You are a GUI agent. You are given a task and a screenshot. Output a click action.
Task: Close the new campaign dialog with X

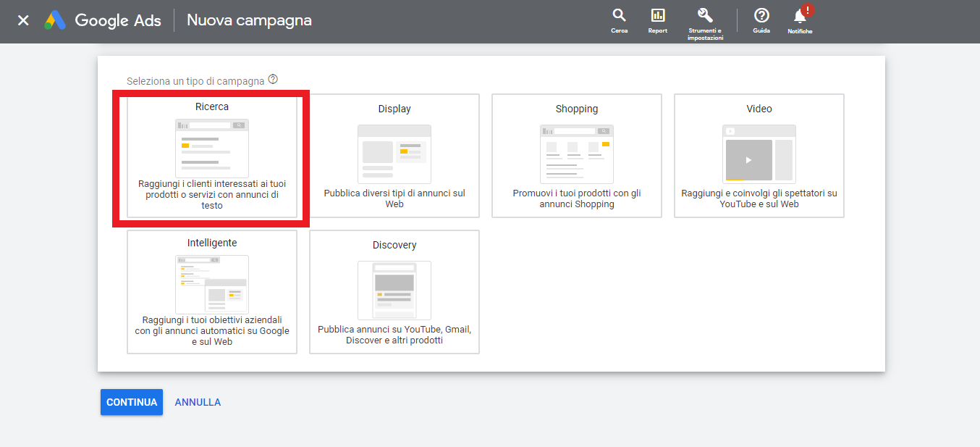point(23,20)
